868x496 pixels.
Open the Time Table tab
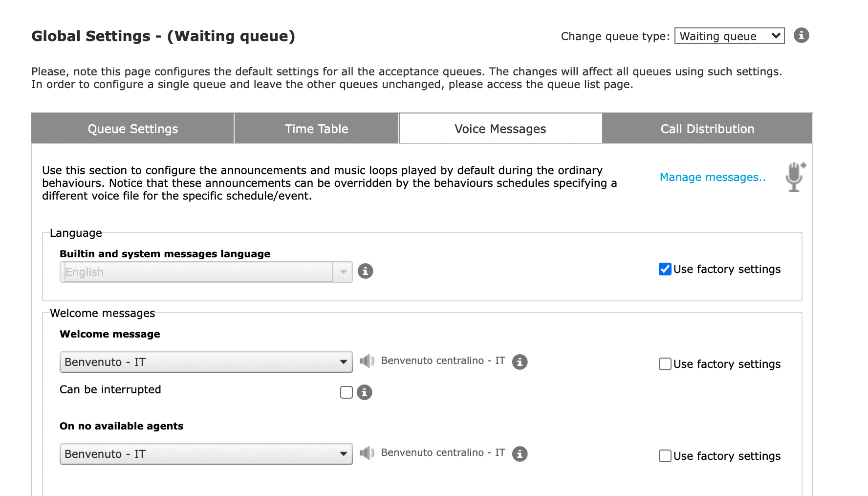(x=316, y=129)
